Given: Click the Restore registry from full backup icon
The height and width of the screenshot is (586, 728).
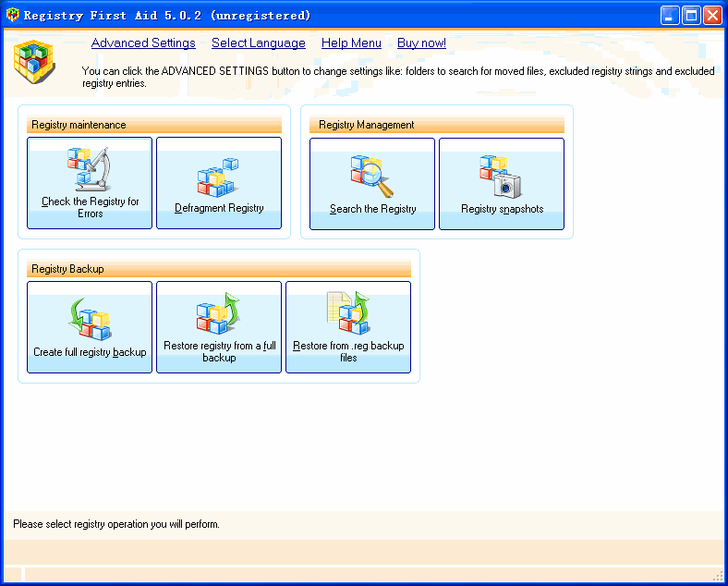Looking at the screenshot, I should pyautogui.click(x=218, y=313).
